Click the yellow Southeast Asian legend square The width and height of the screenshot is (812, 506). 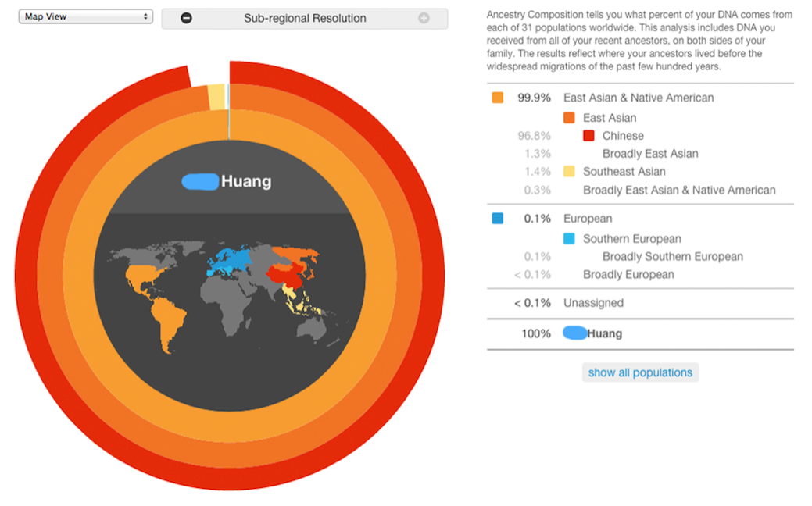point(569,172)
